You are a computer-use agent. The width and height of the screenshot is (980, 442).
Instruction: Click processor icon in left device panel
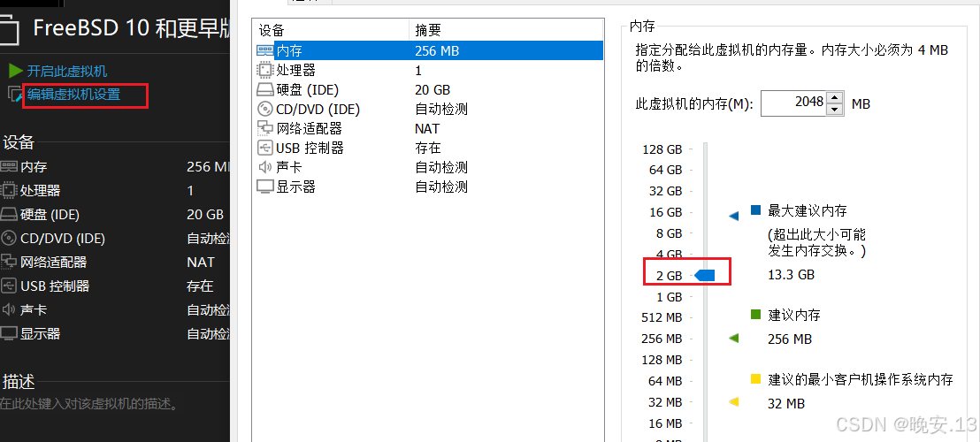tap(9, 190)
